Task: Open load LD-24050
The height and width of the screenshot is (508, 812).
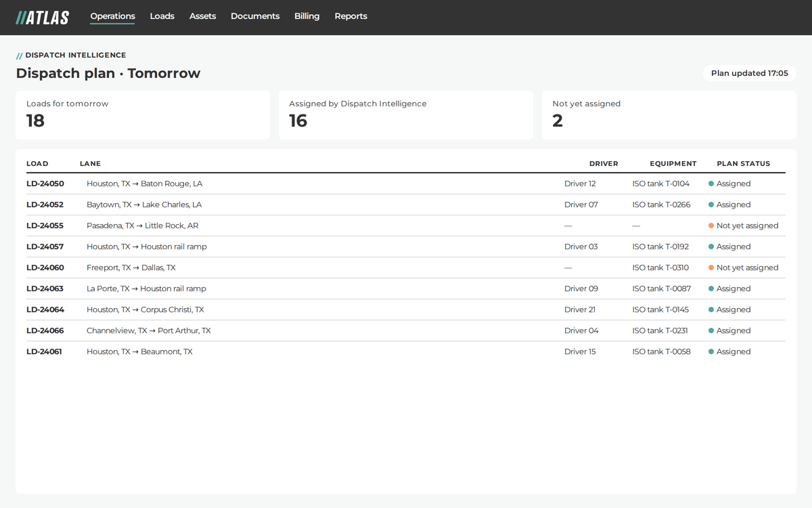Action: tap(45, 184)
